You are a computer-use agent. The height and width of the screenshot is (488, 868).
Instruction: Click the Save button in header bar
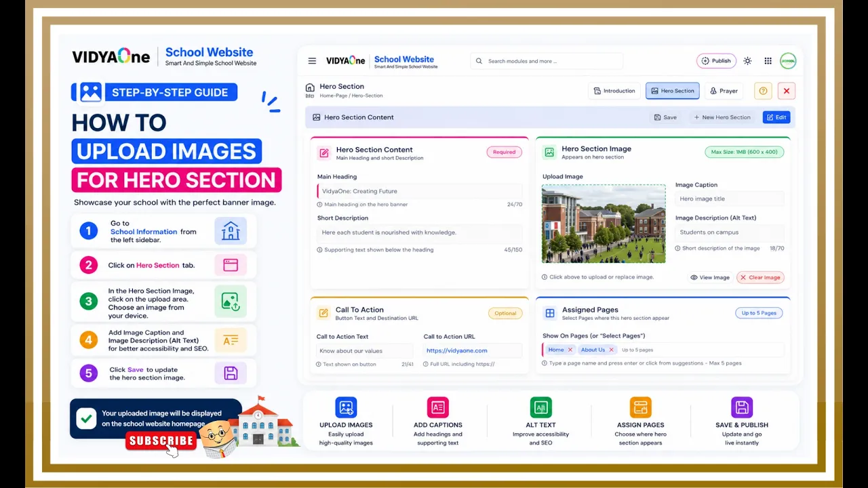pyautogui.click(x=665, y=117)
